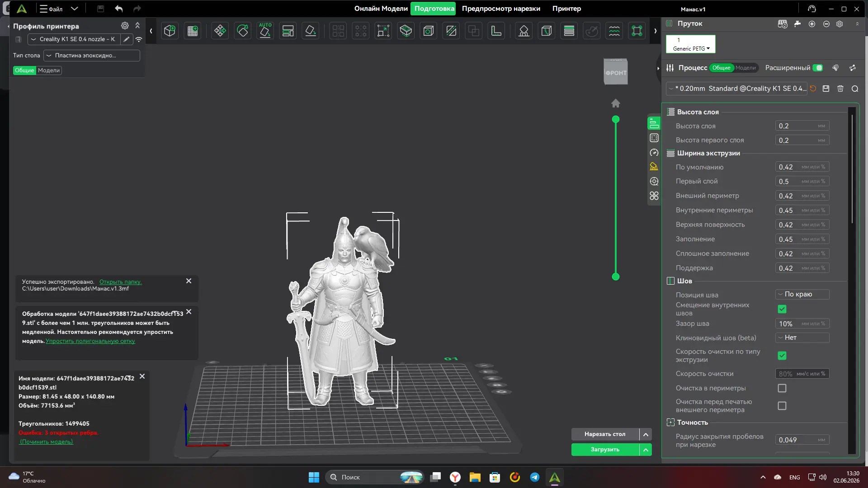Open the Предпросмотр нарезки tab
868x488 pixels.
pos(501,9)
